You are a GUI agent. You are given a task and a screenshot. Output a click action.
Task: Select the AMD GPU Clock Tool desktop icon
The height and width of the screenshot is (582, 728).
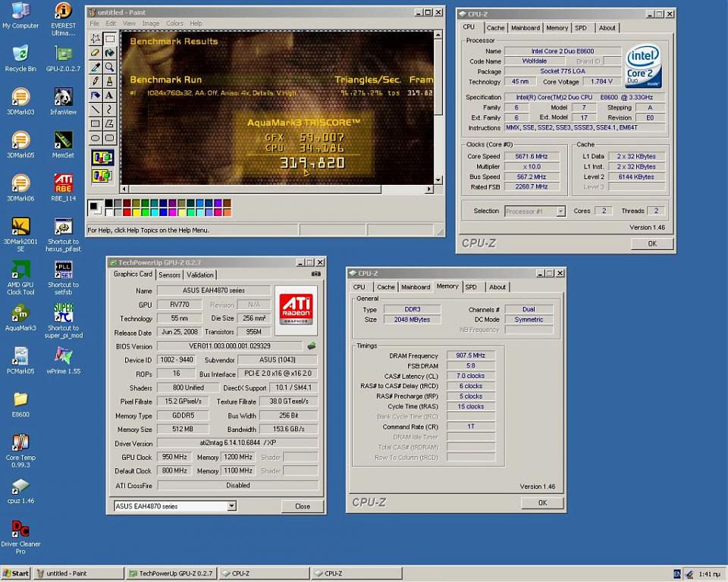(x=20, y=277)
